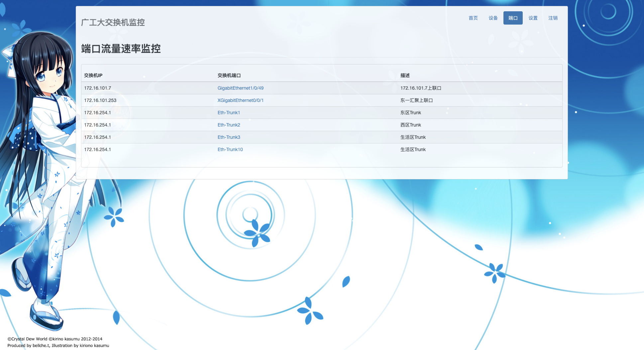Screen dimensions: 644x350
Task: Click the 东一汇聚上联口 description
Action: [x=416, y=100]
